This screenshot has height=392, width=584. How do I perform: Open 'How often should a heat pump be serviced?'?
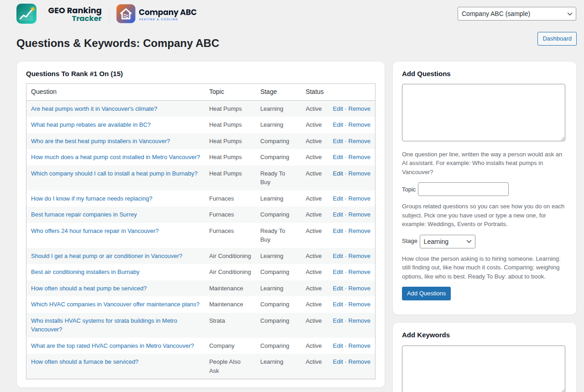point(89,289)
